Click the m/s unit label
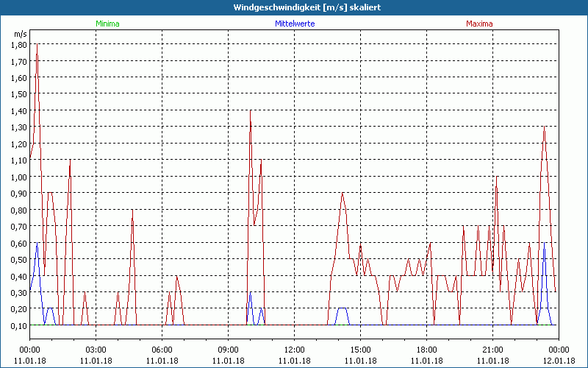This screenshot has width=588, height=368. tap(19, 34)
